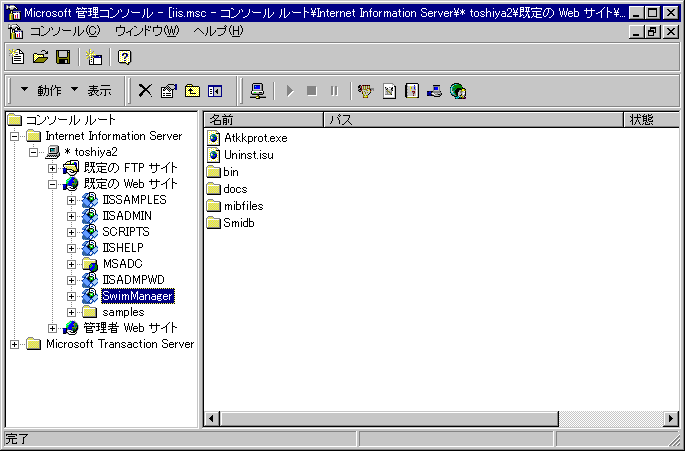Expand the MSADC node

tap(71, 264)
